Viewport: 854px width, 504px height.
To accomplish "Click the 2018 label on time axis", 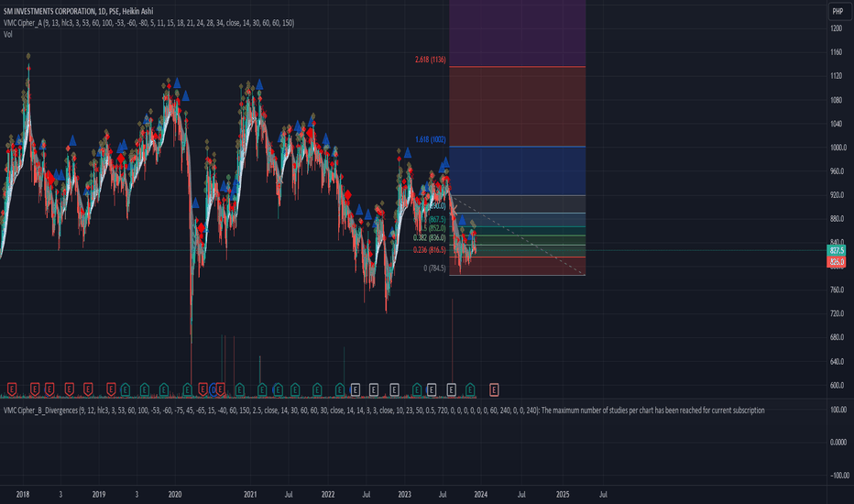I will (x=23, y=495).
